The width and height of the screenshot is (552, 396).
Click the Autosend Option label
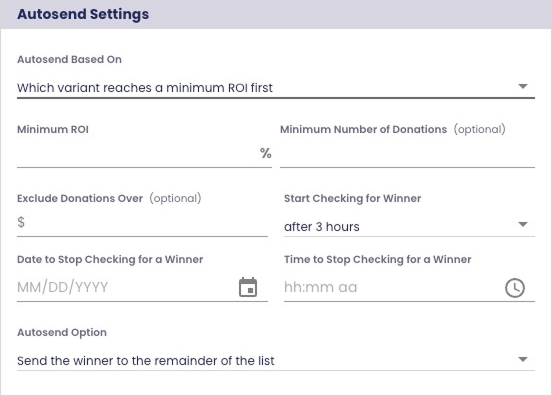[62, 332]
